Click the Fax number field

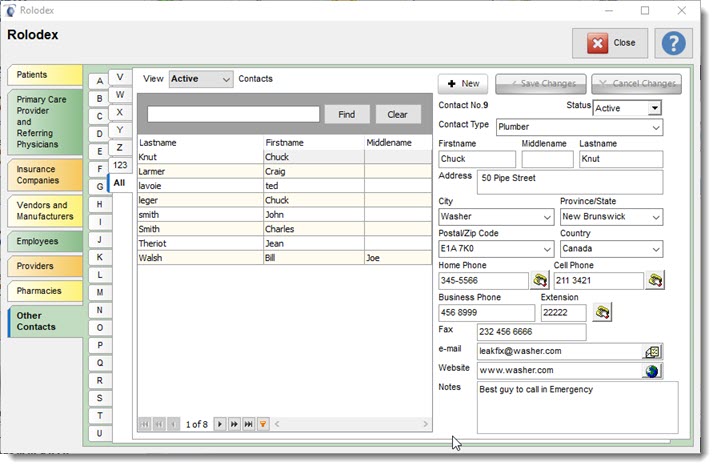point(532,332)
